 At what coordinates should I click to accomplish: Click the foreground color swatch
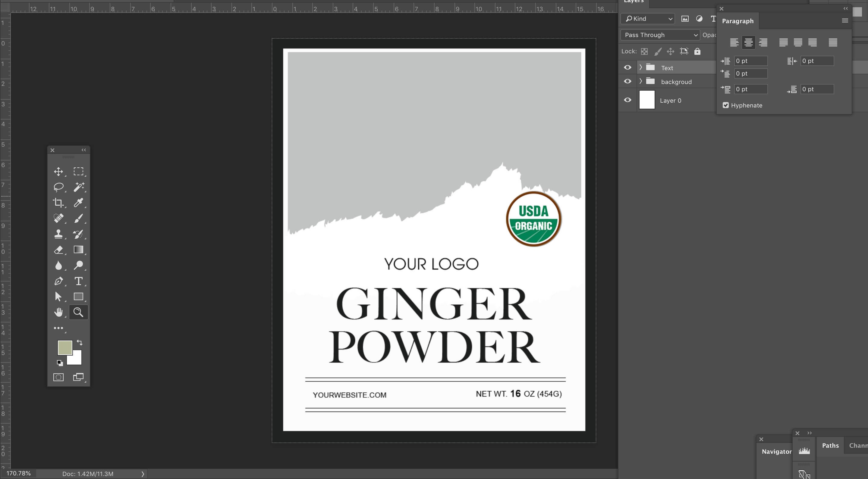pos(65,347)
